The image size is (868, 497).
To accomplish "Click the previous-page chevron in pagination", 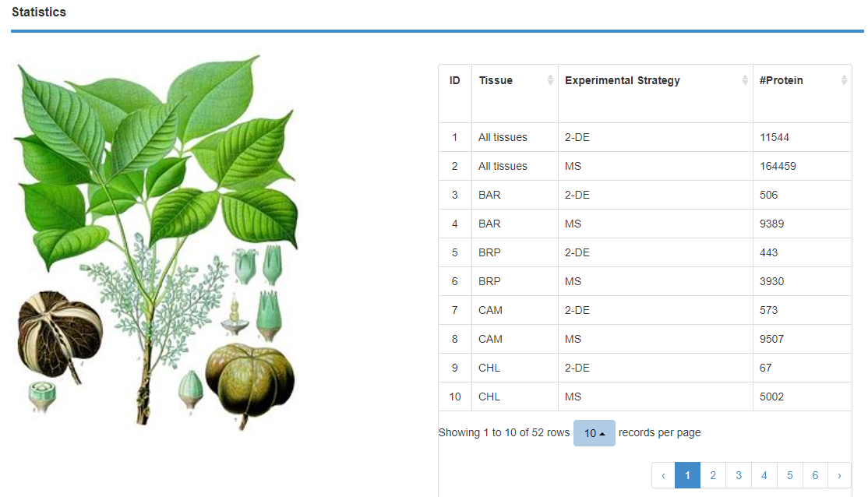I will click(662, 475).
